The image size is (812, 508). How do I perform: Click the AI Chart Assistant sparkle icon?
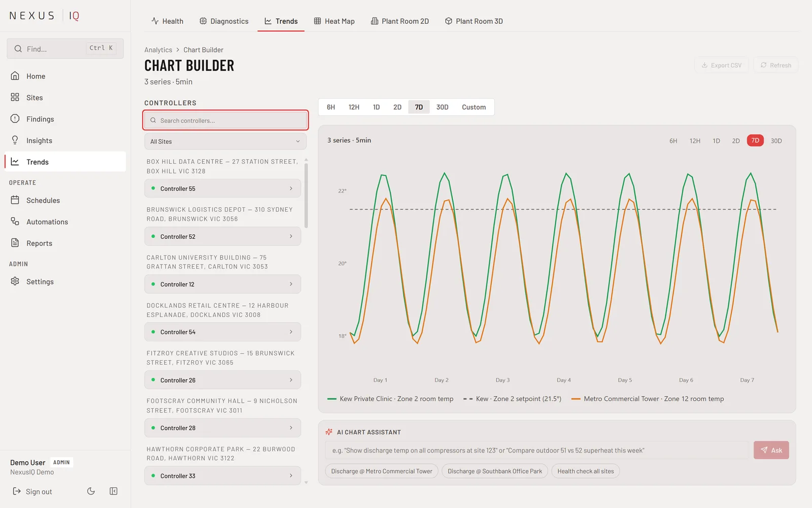coord(329,432)
